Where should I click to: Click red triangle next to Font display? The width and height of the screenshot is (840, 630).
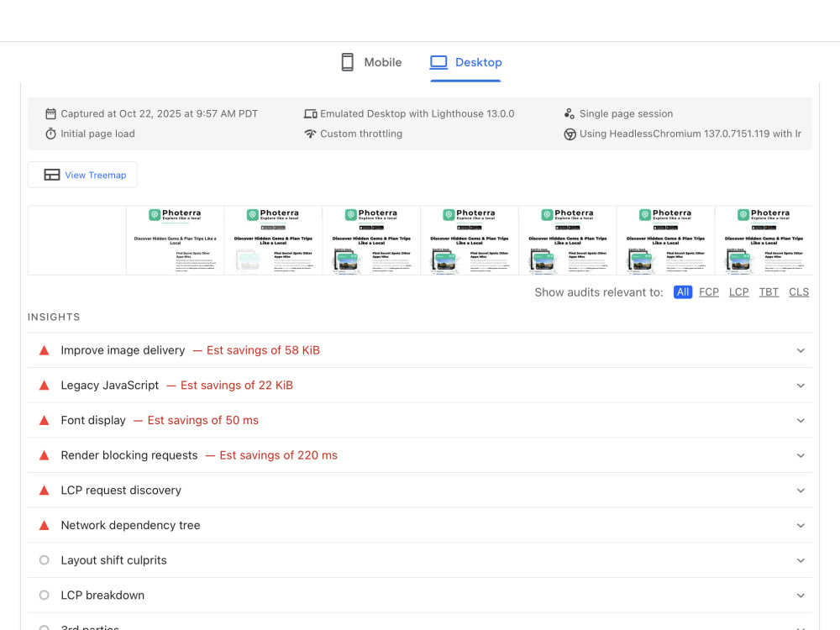[45, 421]
